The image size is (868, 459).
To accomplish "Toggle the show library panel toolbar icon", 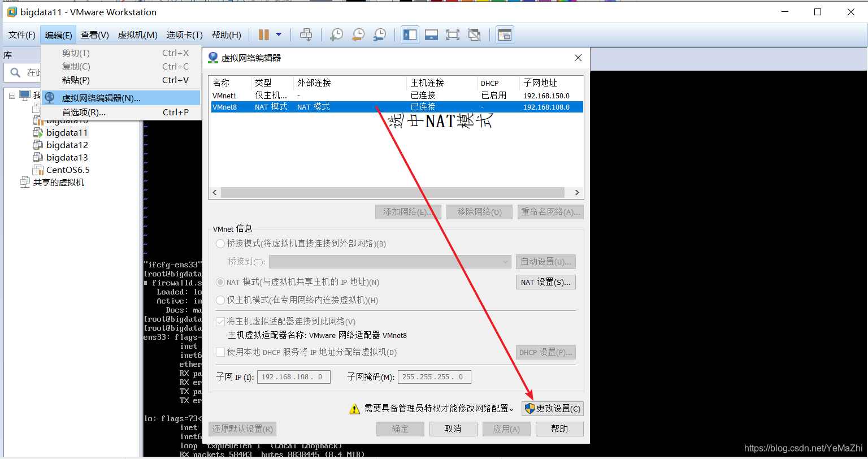I will click(410, 35).
